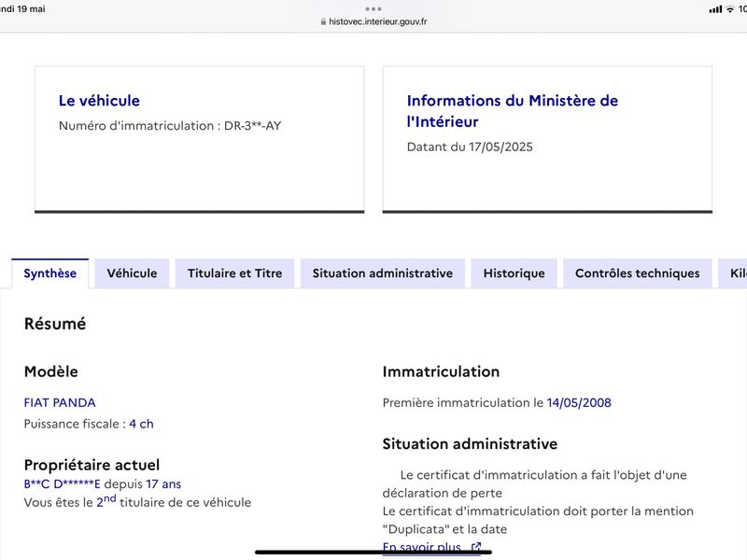Click the déclaration de perte notice text
The height and width of the screenshot is (560, 747).
[x=534, y=483]
